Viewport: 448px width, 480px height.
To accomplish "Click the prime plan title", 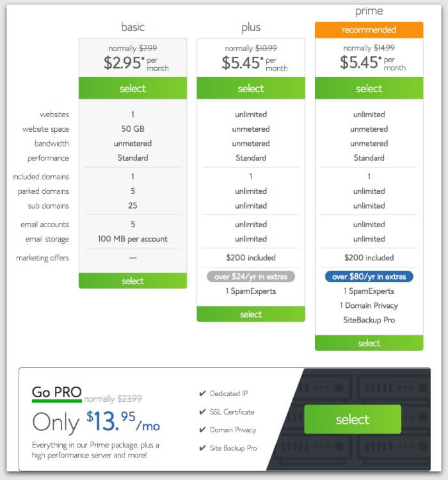I will click(369, 12).
